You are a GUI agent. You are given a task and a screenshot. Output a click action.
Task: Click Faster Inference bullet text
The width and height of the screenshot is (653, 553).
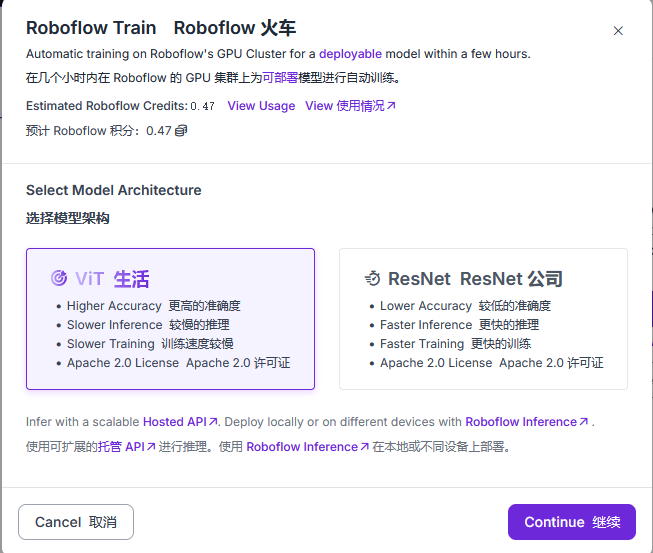426,325
